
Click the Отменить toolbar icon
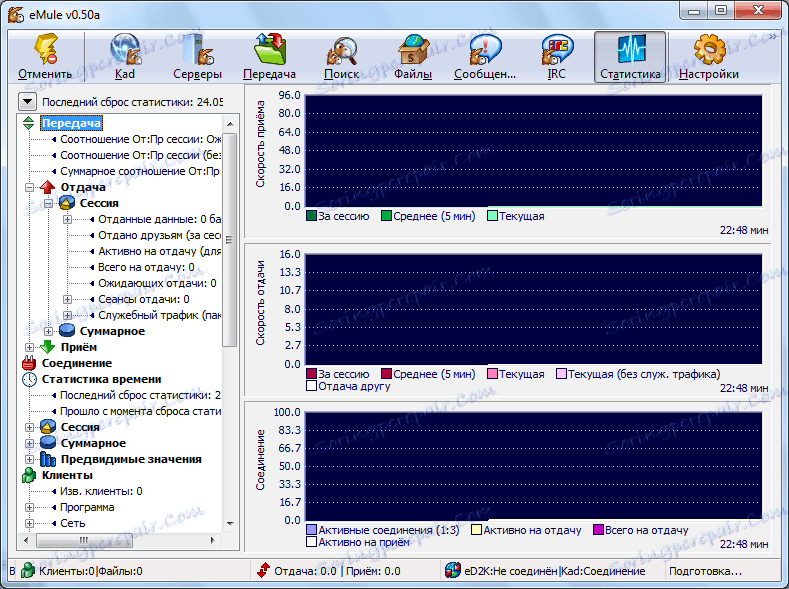pos(44,56)
